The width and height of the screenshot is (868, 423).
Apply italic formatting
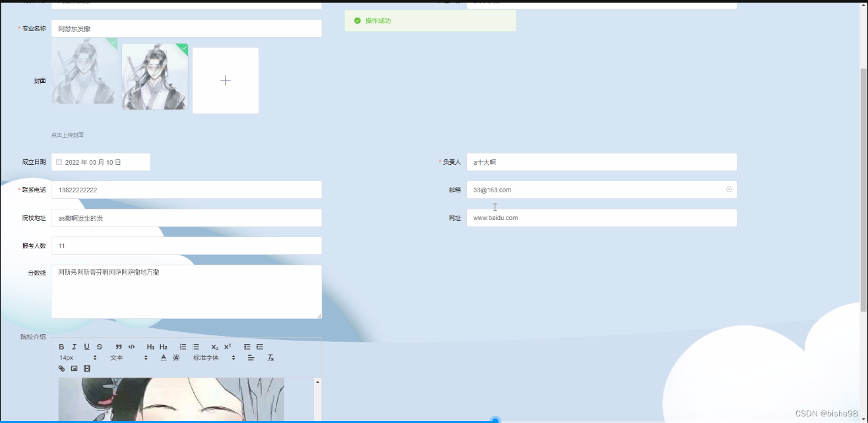click(74, 347)
